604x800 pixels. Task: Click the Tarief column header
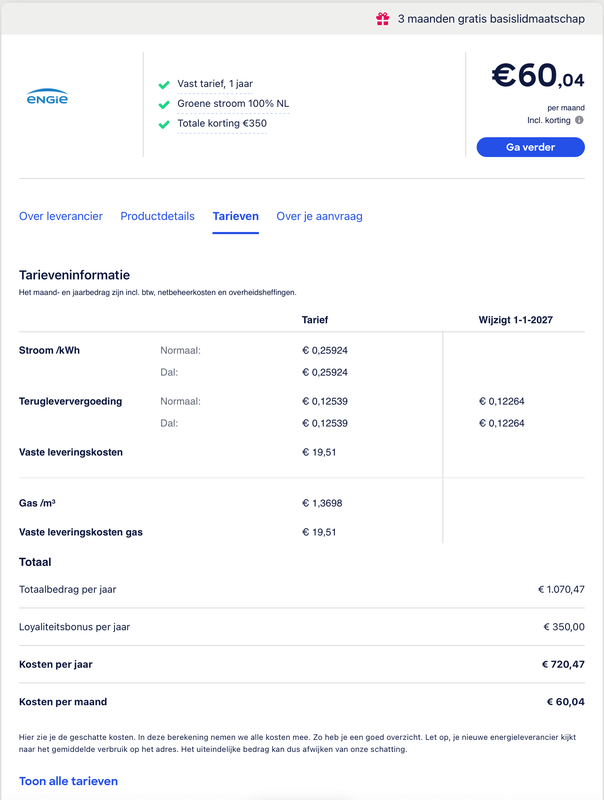315,320
